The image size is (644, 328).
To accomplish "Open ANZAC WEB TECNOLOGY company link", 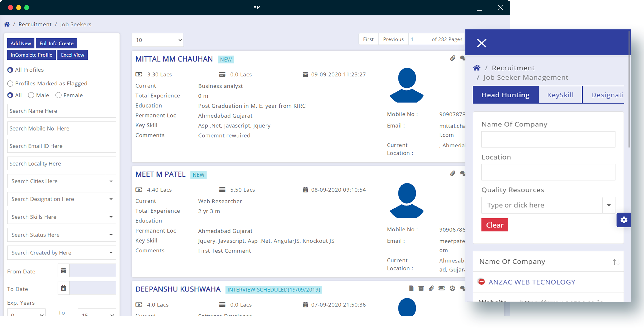I will pyautogui.click(x=532, y=282).
